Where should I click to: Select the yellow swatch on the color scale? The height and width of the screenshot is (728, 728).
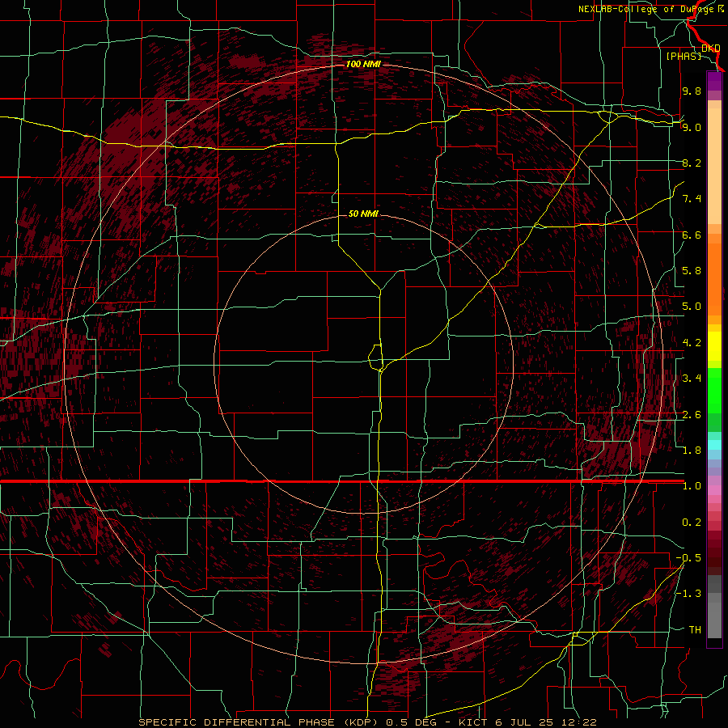click(x=714, y=346)
